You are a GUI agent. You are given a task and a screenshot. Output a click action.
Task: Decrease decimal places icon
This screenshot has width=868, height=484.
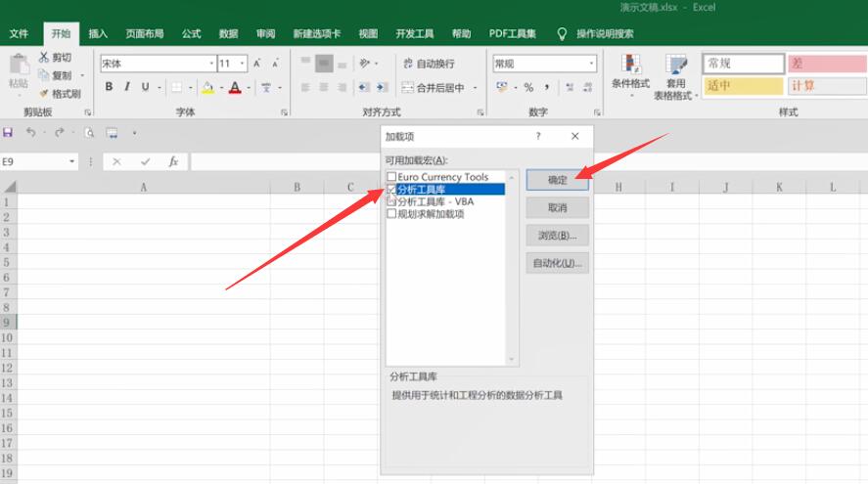(x=588, y=87)
